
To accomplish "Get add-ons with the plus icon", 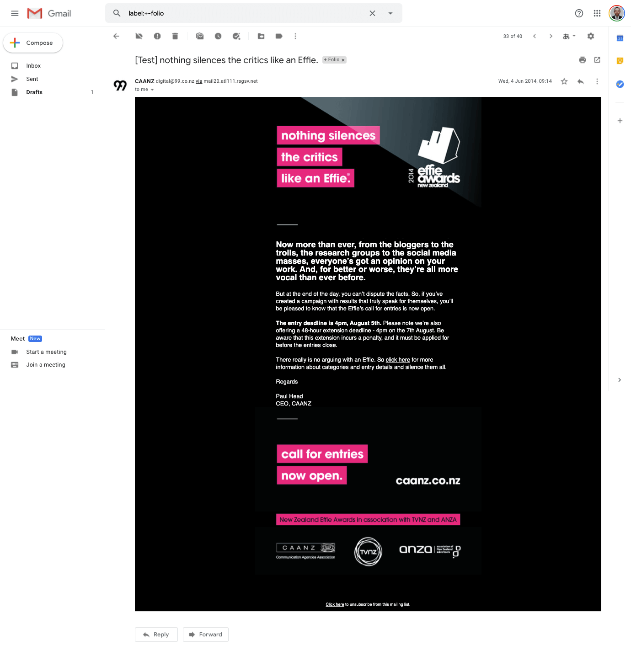I will pos(620,121).
